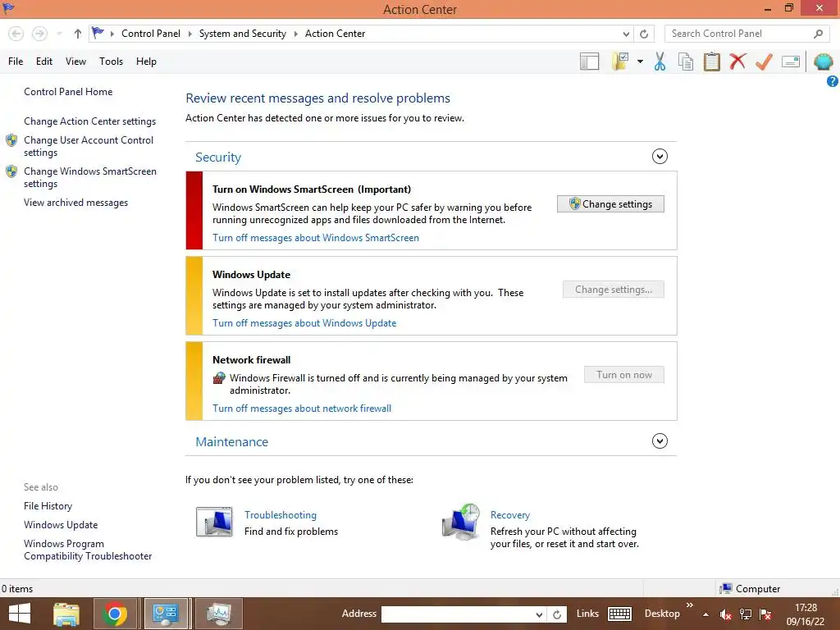840x630 pixels.
Task: Select System and Security breadcrumb
Action: pos(243,34)
